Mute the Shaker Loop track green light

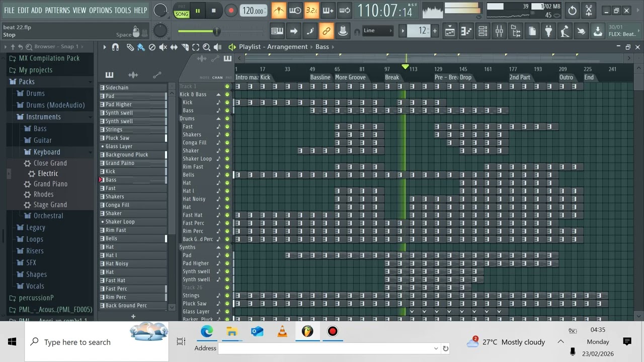(227, 159)
